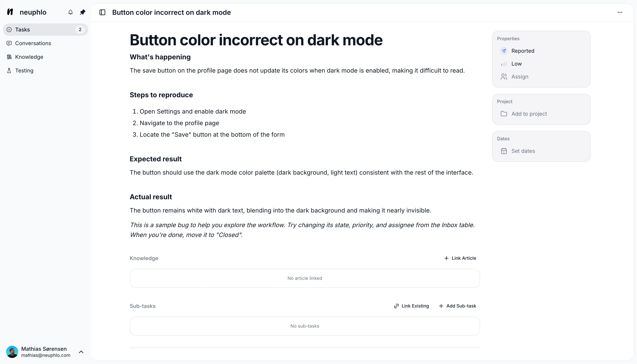This screenshot has height=364, width=637.
Task: Go to Conversations in sidebar
Action: coord(33,43)
